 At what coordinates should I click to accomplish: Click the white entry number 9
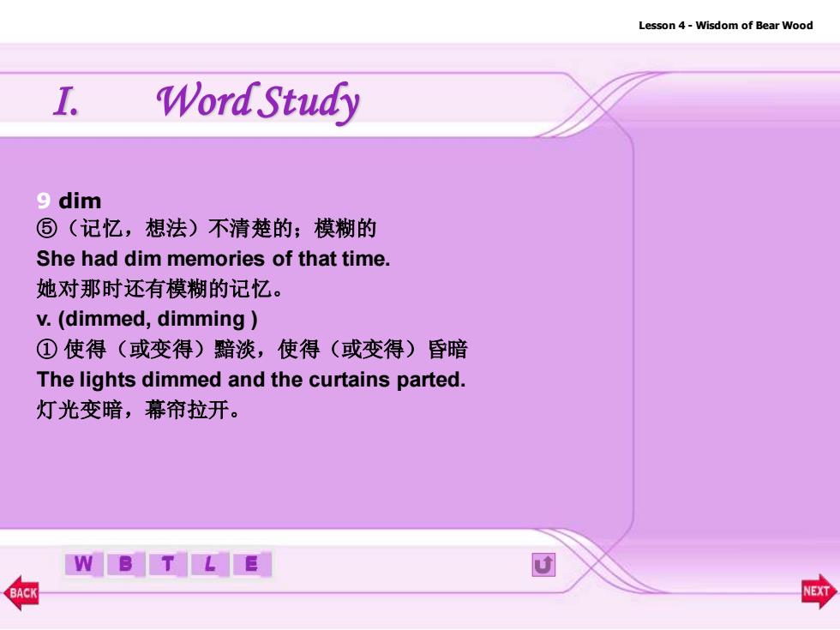[x=44, y=201]
